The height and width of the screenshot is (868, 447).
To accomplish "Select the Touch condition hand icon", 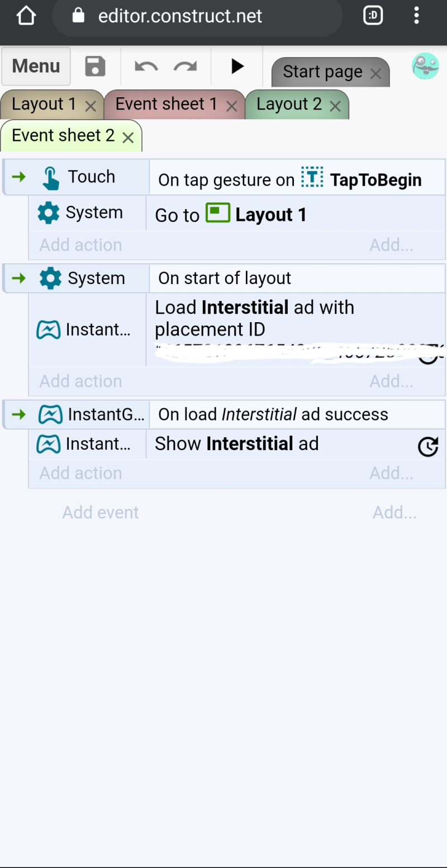I will (51, 178).
